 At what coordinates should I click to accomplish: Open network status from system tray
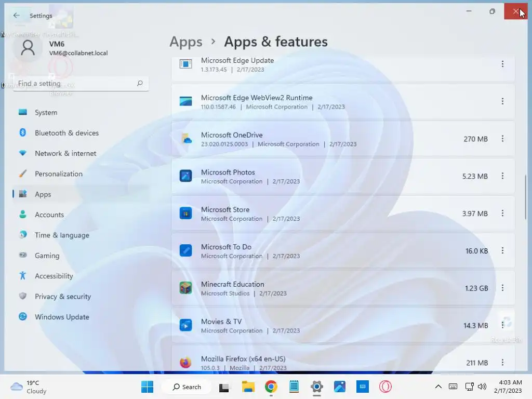tap(469, 387)
